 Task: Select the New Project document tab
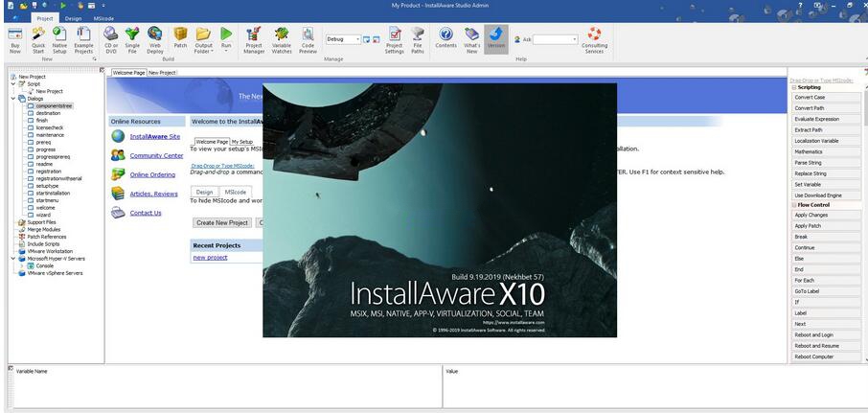tap(162, 73)
